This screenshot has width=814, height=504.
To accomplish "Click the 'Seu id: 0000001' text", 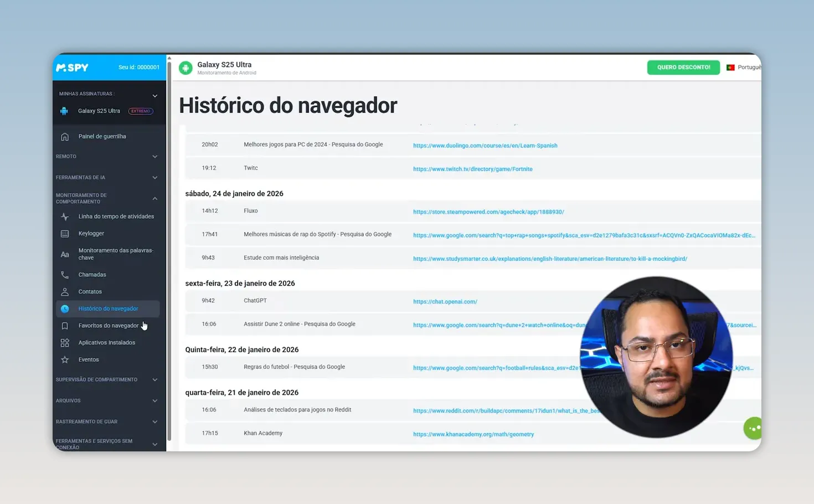I will point(139,68).
